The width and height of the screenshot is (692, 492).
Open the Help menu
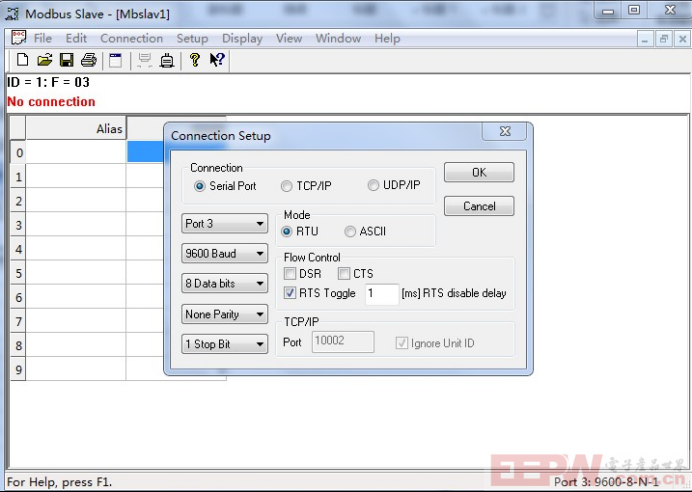point(387,38)
